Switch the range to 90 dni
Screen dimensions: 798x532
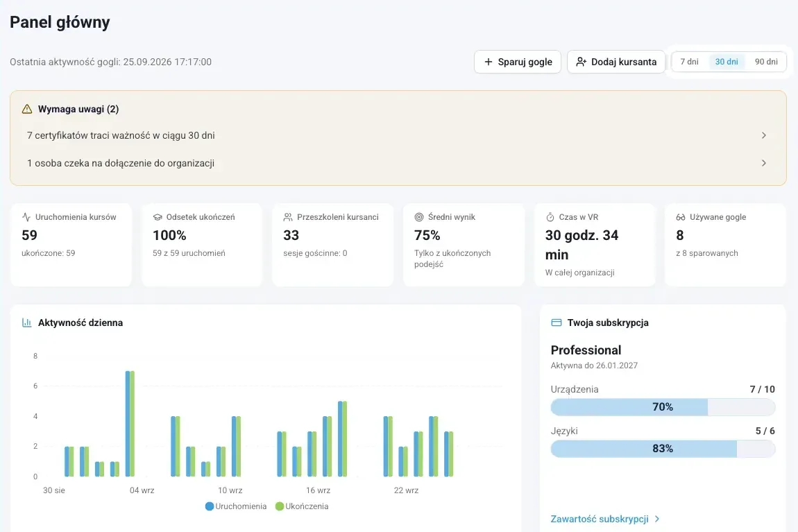click(766, 62)
